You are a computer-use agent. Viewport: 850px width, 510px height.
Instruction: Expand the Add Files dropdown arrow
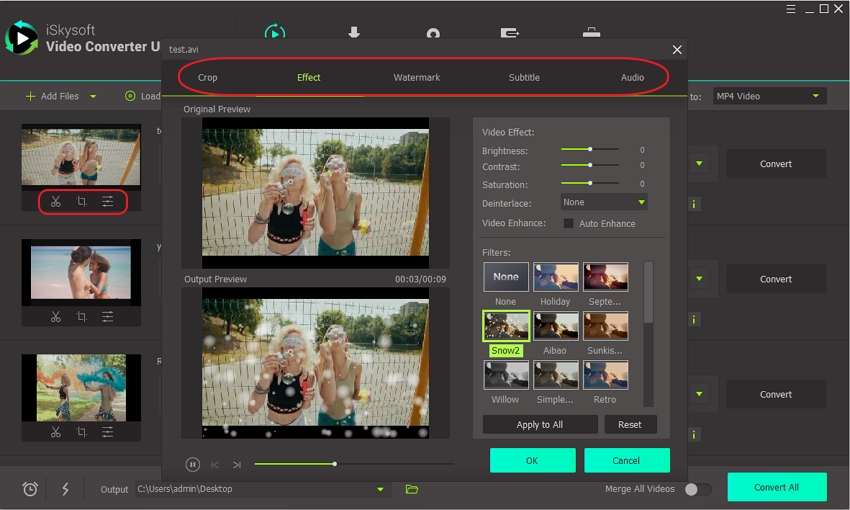[x=93, y=97]
